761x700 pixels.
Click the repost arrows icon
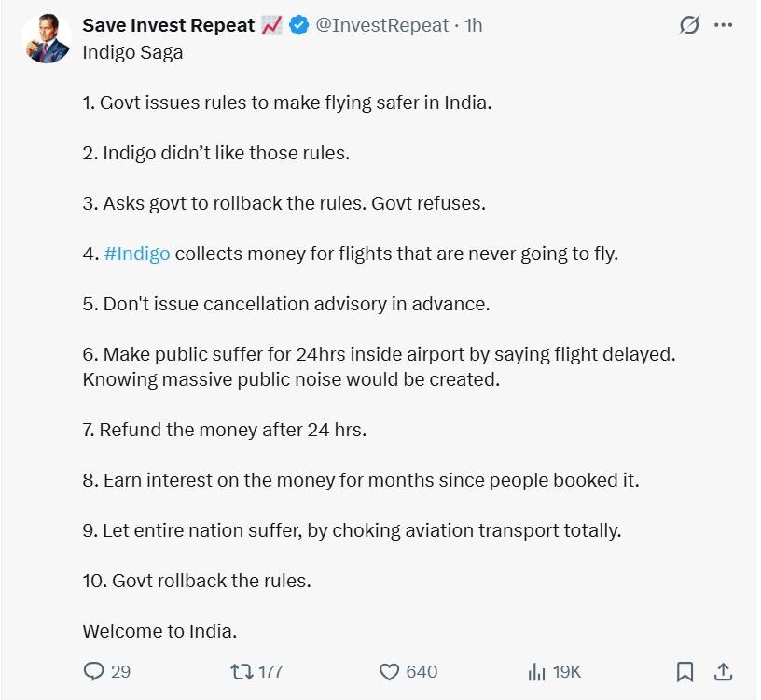(x=242, y=671)
